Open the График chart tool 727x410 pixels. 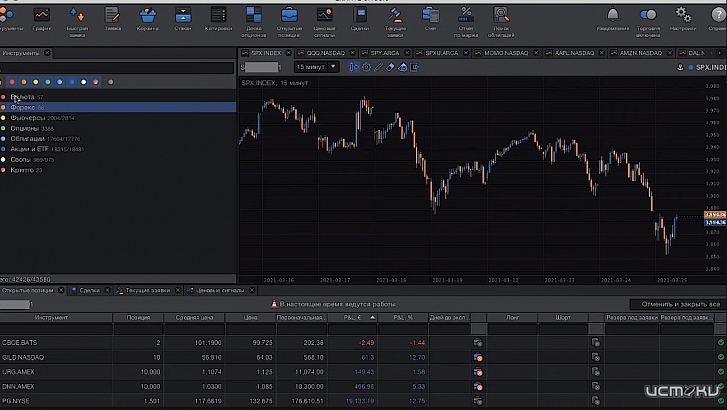tap(42, 17)
